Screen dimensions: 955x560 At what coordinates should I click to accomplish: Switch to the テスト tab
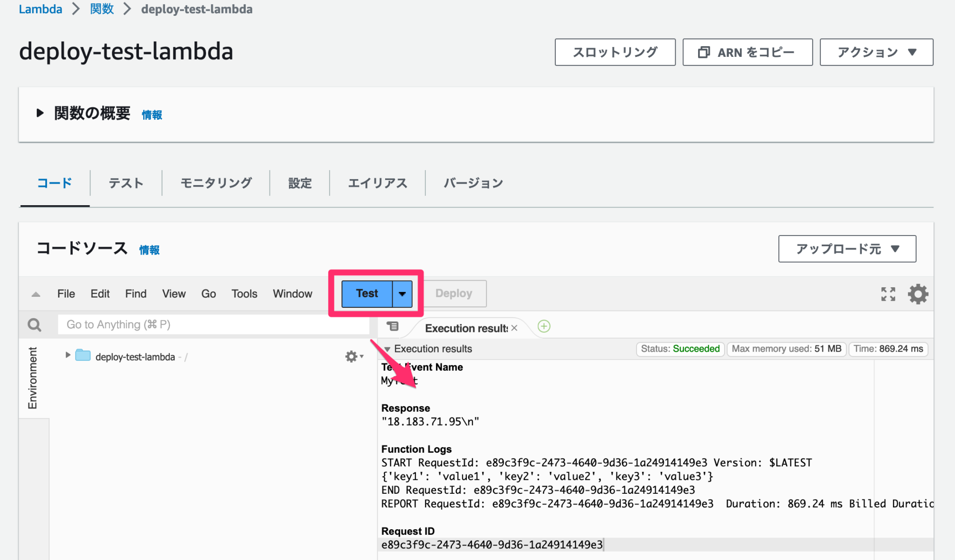click(x=126, y=183)
